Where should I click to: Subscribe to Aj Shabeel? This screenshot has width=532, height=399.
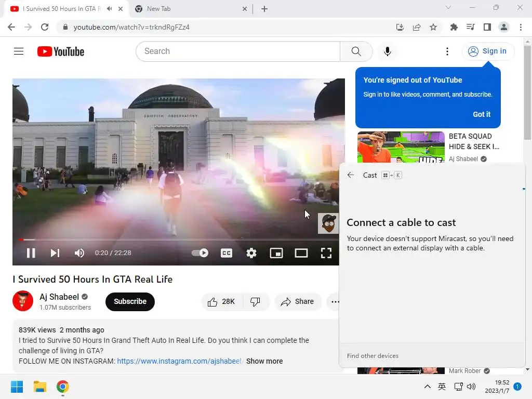point(130,302)
